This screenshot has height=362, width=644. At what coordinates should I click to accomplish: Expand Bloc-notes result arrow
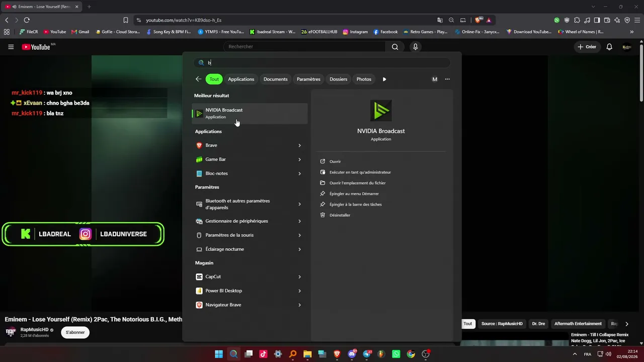tap(299, 173)
